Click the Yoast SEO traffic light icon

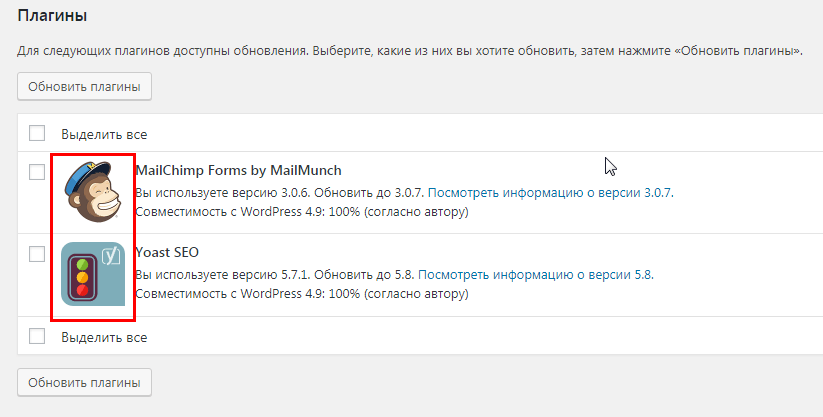(x=93, y=274)
